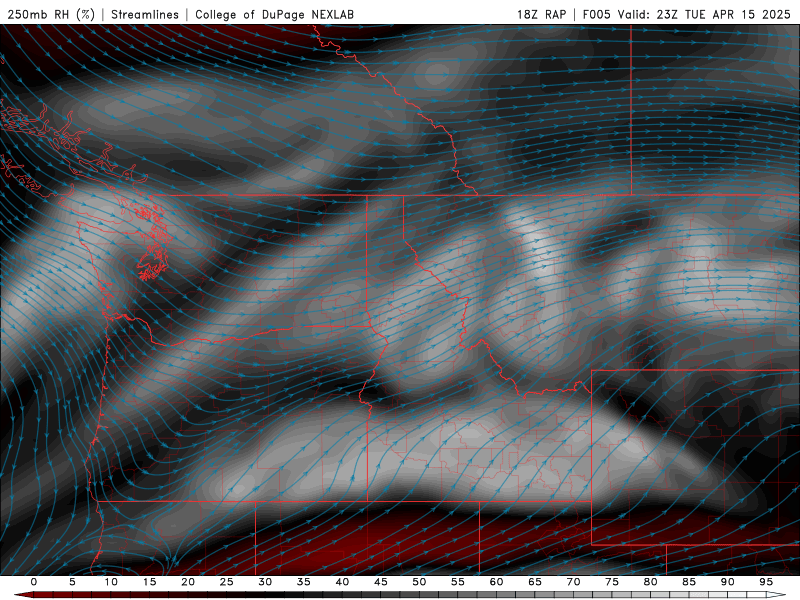
Task: Click the colorbar label '10'
Action: coord(111,582)
